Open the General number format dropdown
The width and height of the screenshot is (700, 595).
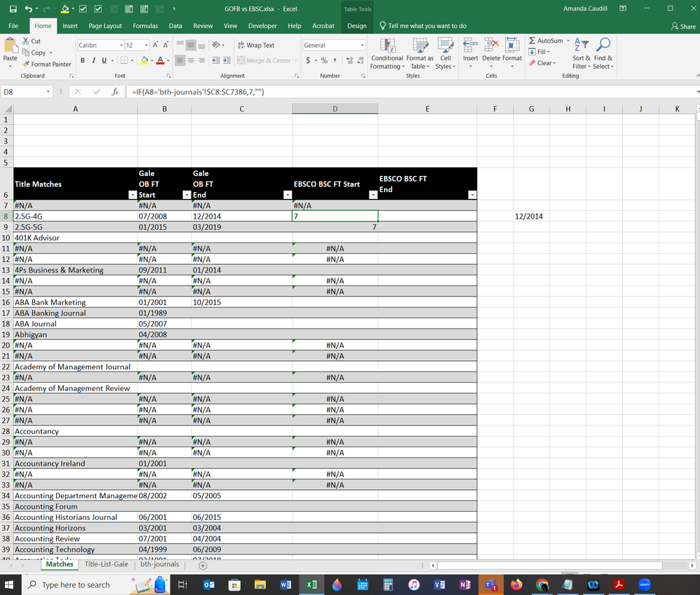point(362,45)
